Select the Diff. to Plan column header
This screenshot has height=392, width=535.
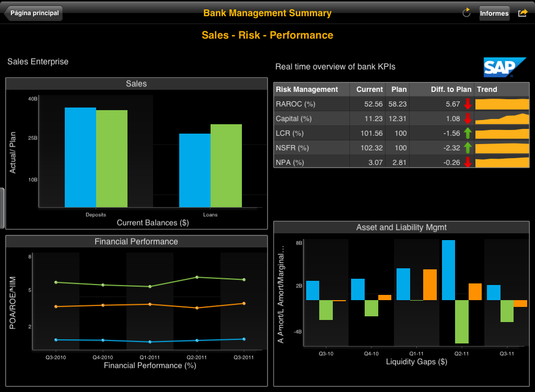[x=451, y=89]
